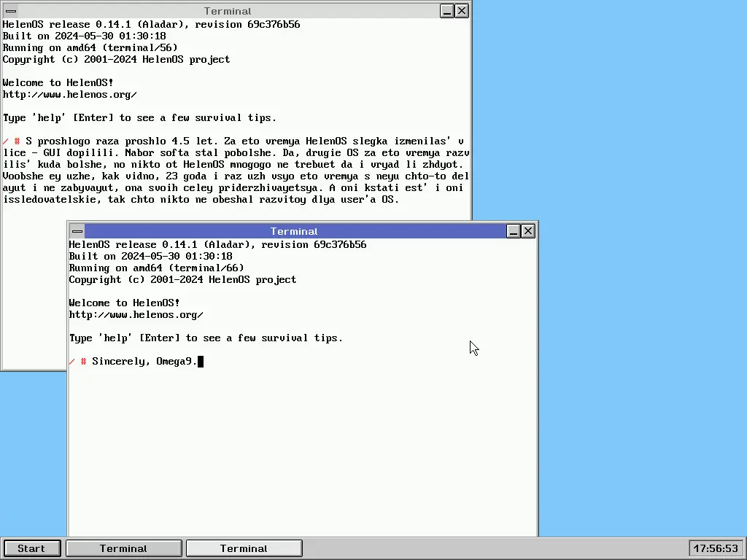Open the Start menu on the taskbar

coord(31,548)
